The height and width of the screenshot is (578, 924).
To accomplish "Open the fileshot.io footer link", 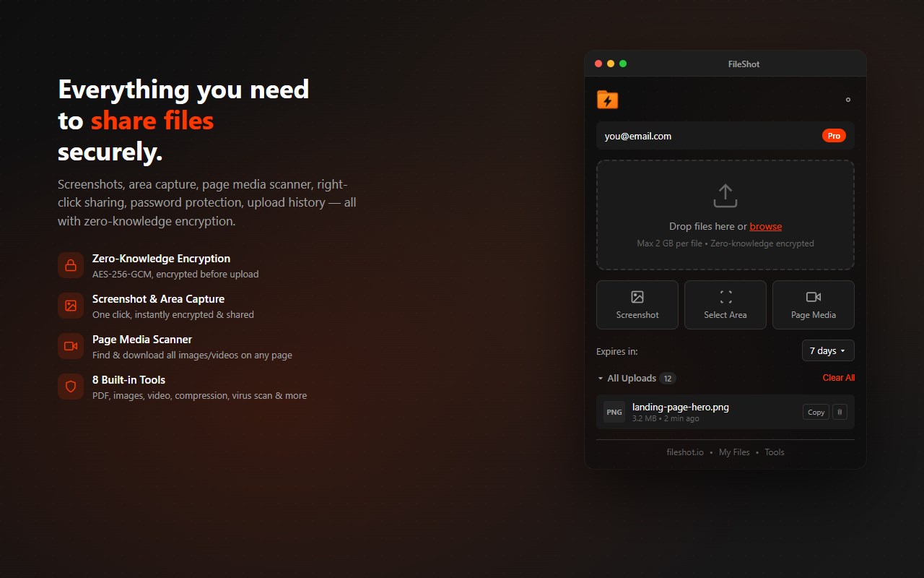I will point(685,452).
